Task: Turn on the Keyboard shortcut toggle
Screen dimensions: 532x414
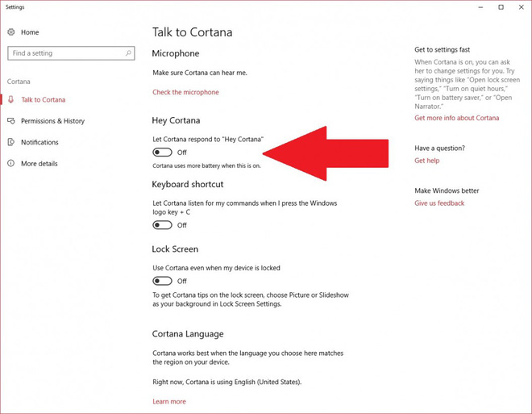Action: click(163, 225)
